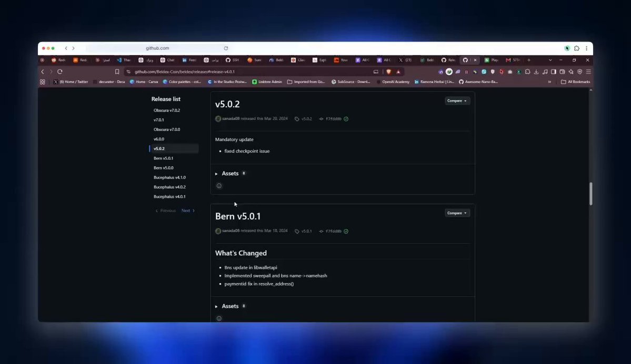631x364 pixels.
Task: Open Obscura v7.0.2 in the release list
Action: 167,110
